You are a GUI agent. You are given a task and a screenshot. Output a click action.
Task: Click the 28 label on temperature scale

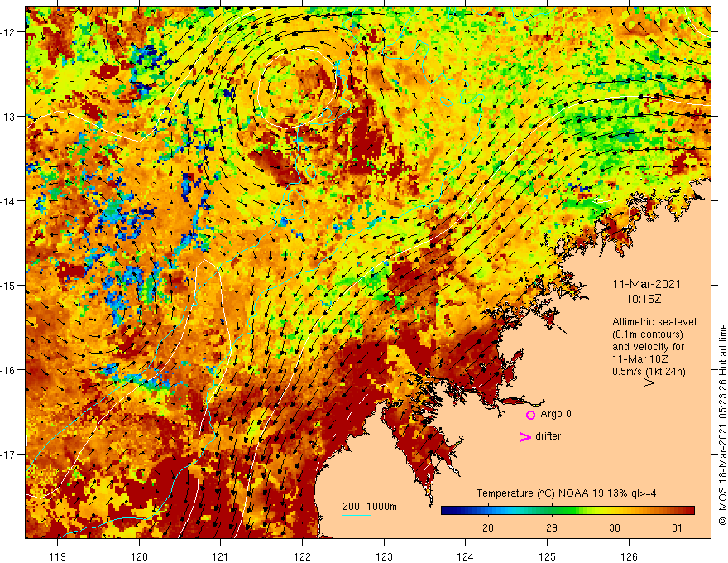coord(487,528)
